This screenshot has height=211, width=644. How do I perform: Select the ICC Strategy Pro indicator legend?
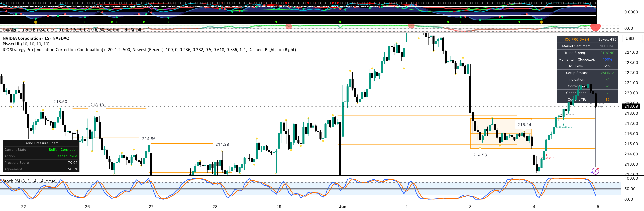(x=149, y=50)
